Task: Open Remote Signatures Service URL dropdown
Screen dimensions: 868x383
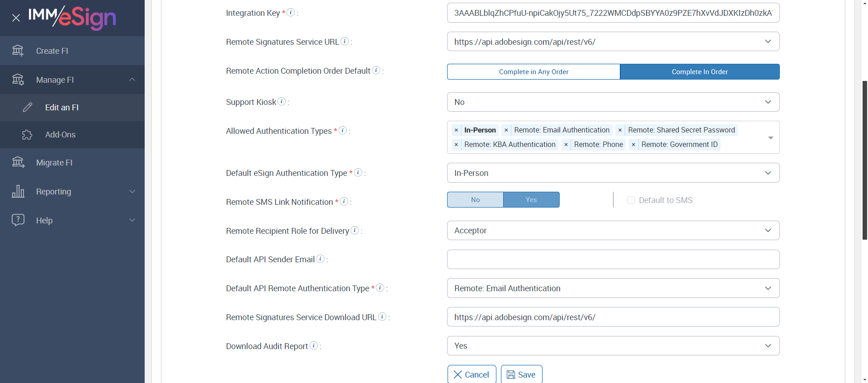Action: click(613, 42)
